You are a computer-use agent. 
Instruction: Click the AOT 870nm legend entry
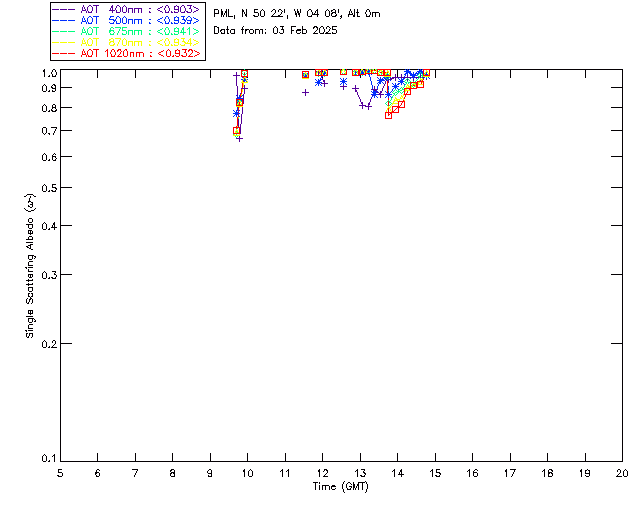(x=126, y=42)
